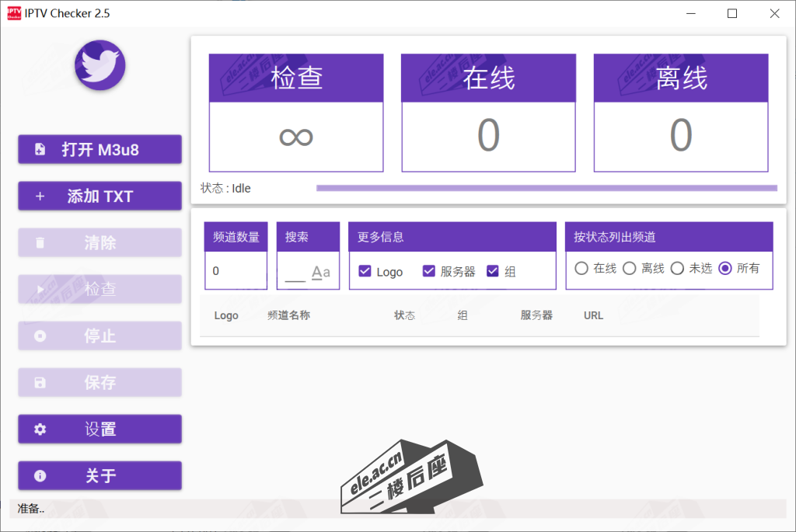The width and height of the screenshot is (796, 532).
Task: Toggle the match case Aa icon
Action: click(320, 272)
